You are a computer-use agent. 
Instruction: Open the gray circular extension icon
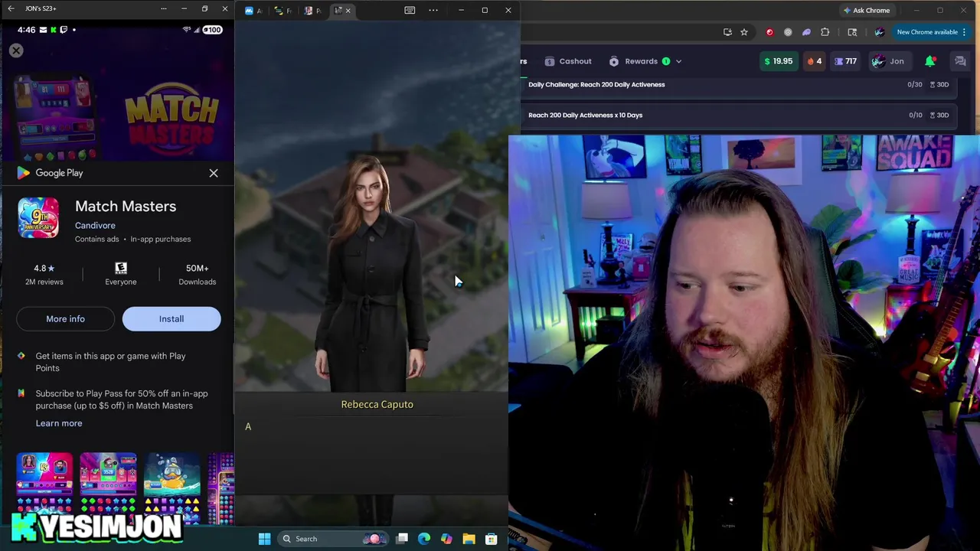[788, 32]
